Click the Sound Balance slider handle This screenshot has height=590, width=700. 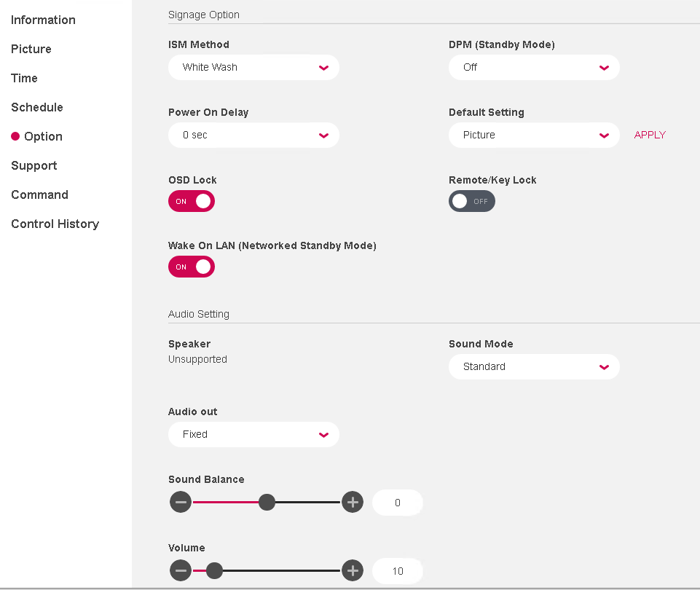tap(267, 502)
